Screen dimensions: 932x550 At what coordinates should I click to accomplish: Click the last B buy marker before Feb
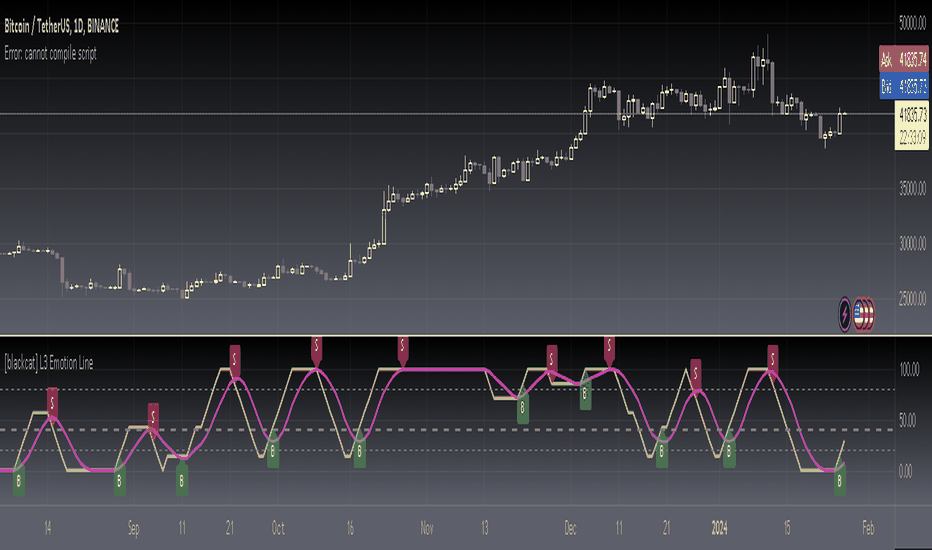coord(840,480)
